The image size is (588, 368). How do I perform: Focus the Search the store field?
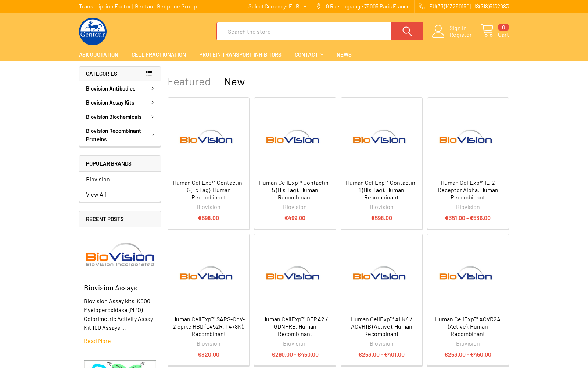304,31
